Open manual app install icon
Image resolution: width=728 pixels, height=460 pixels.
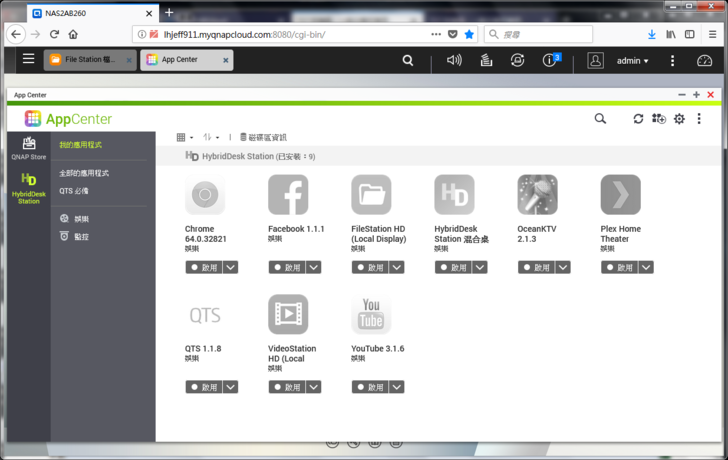(658, 119)
